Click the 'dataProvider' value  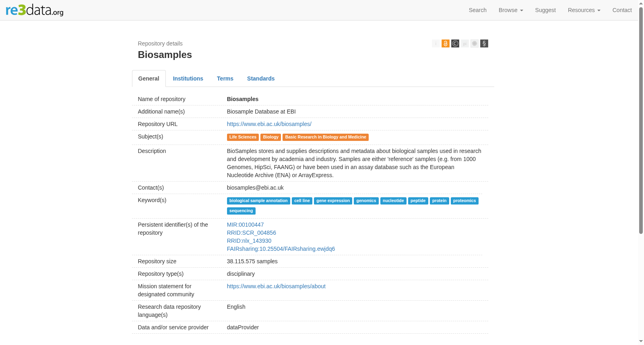pos(243,327)
